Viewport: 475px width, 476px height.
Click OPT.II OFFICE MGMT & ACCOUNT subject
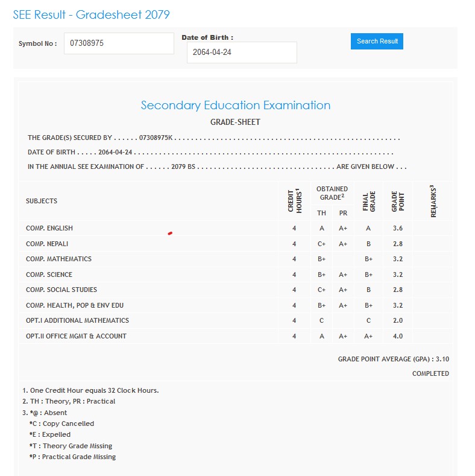76,336
